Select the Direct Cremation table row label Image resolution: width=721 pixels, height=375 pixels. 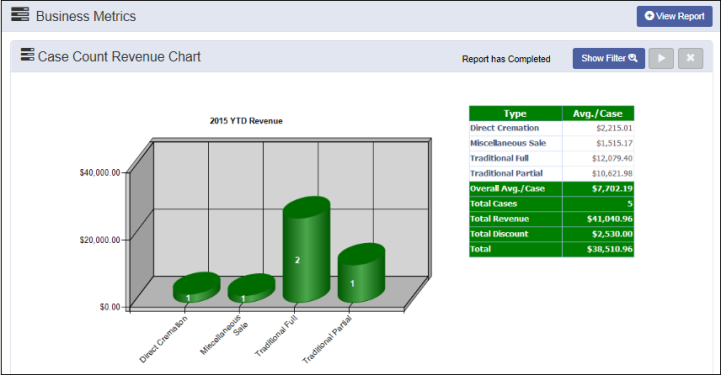(x=504, y=128)
